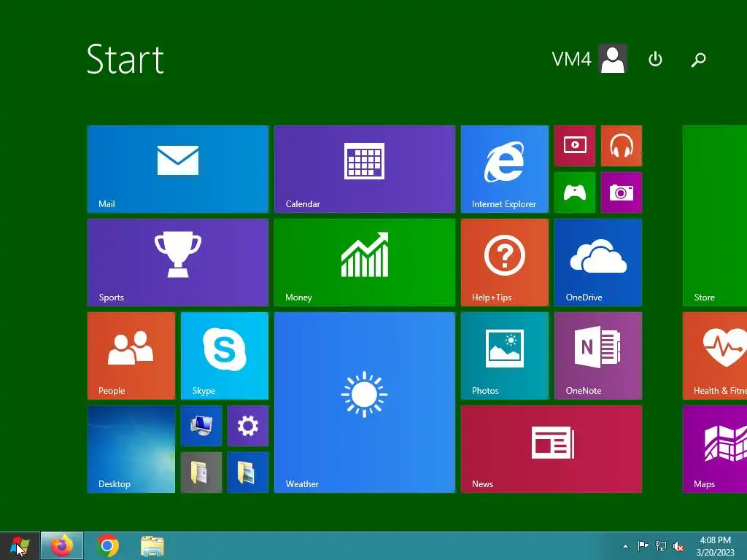Image resolution: width=747 pixels, height=560 pixels.
Task: Open the Weather tile
Action: [365, 402]
